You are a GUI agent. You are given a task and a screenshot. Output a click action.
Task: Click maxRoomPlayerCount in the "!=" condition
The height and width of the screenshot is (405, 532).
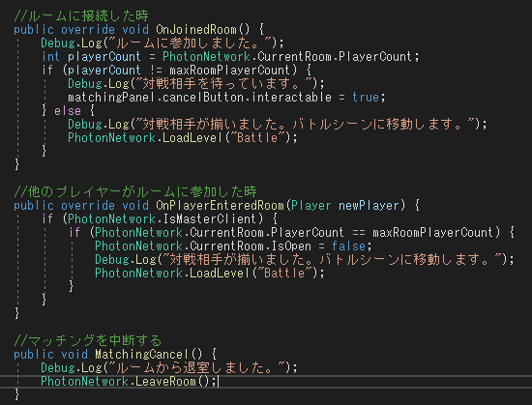coord(229,71)
